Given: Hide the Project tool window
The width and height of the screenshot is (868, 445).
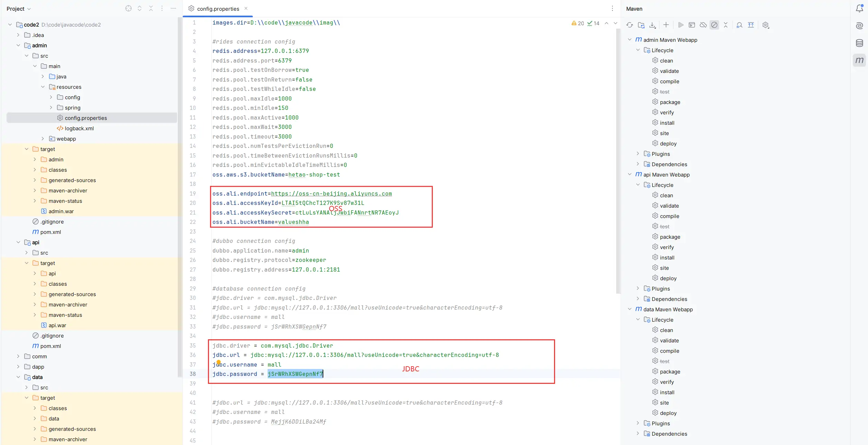Looking at the screenshot, I should coord(173,9).
